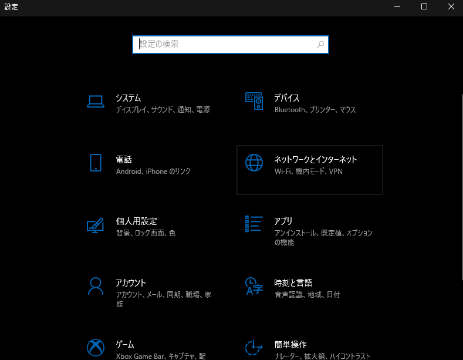Click the デバイス keyboard and speaker icon
The height and width of the screenshot is (360, 463).
tap(254, 101)
